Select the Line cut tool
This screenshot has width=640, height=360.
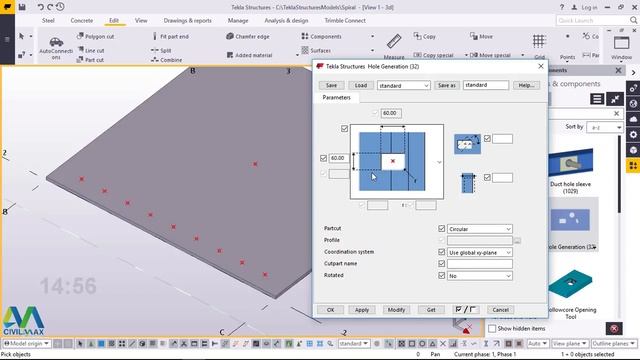pyautogui.click(x=91, y=50)
